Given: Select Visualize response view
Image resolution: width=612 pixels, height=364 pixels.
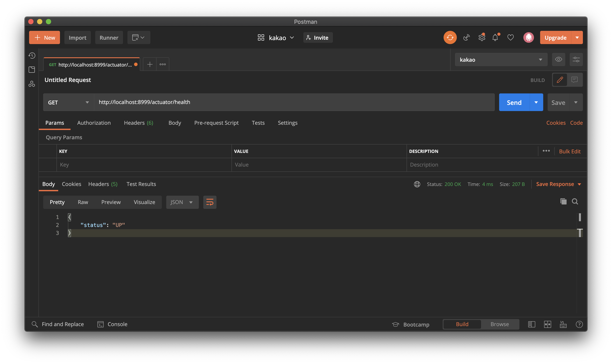Looking at the screenshot, I should (x=144, y=202).
